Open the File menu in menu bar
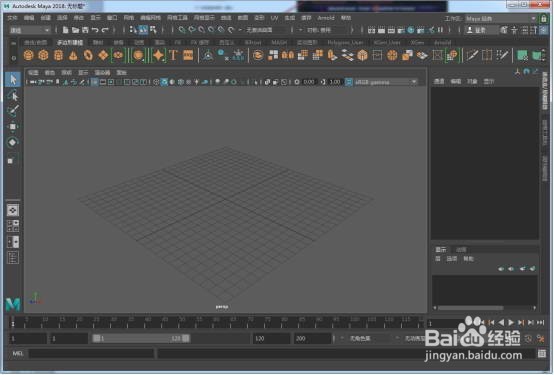554x375 pixels. (x=12, y=18)
